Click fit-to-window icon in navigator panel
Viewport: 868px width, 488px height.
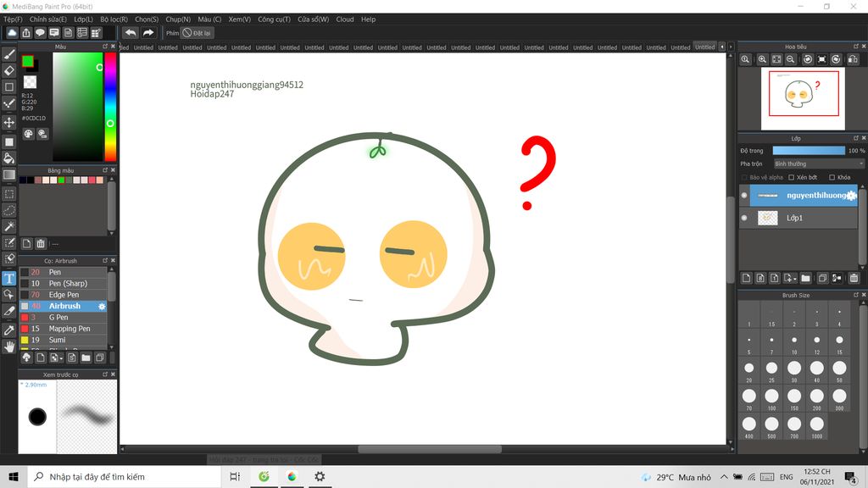pos(776,59)
